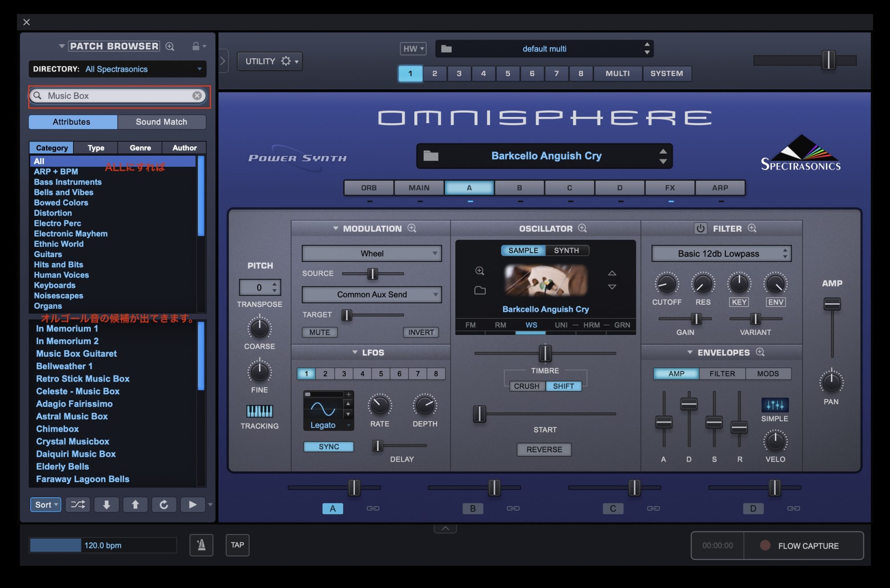The height and width of the screenshot is (588, 890).
Task: Zoom the Oscillator section
Action: tap(582, 228)
